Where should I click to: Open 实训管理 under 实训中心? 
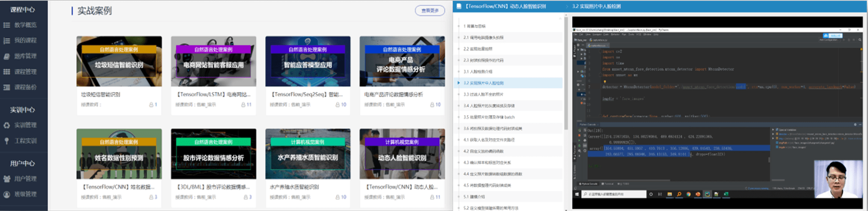click(x=25, y=125)
